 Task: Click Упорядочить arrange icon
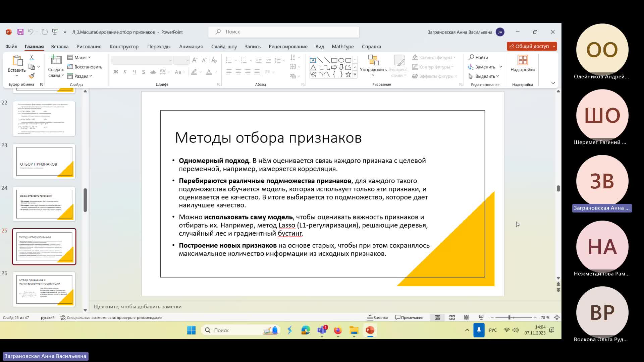[373, 60]
